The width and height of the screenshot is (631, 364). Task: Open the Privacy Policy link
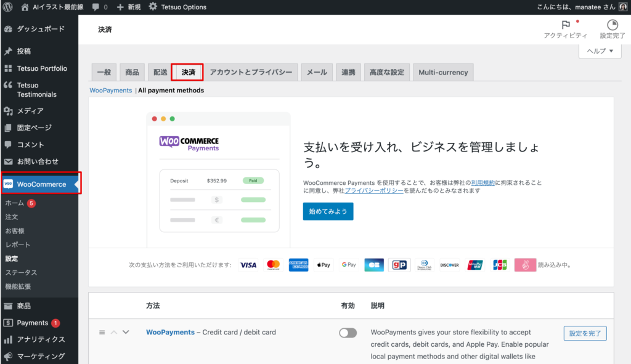click(374, 191)
